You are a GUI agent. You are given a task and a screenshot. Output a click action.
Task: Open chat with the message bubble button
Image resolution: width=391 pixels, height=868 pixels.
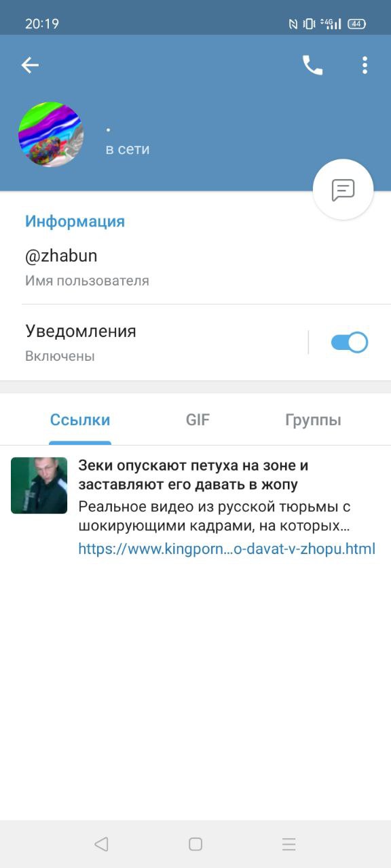(343, 190)
